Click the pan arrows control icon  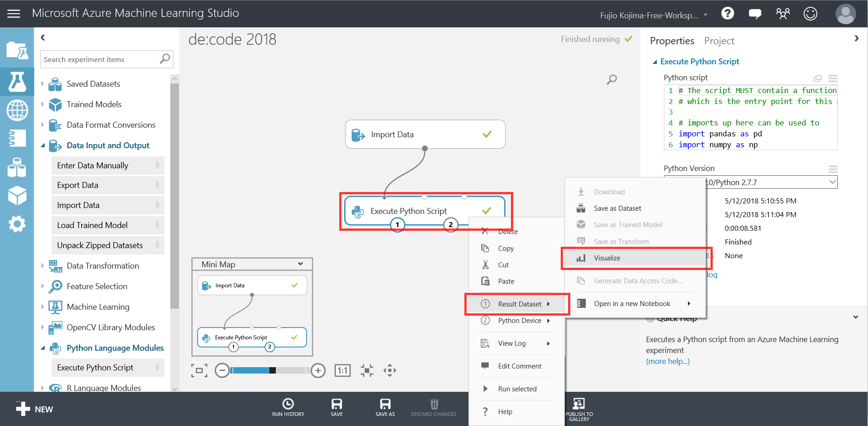pyautogui.click(x=389, y=370)
